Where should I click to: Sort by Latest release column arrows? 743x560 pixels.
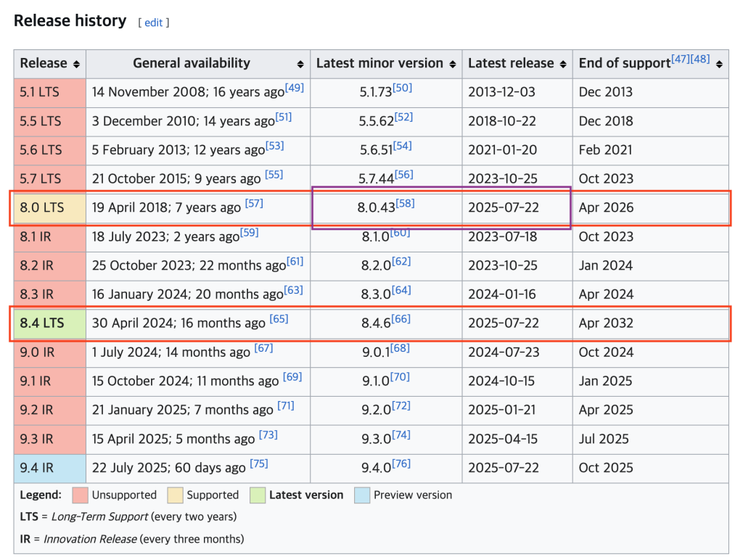(x=564, y=64)
